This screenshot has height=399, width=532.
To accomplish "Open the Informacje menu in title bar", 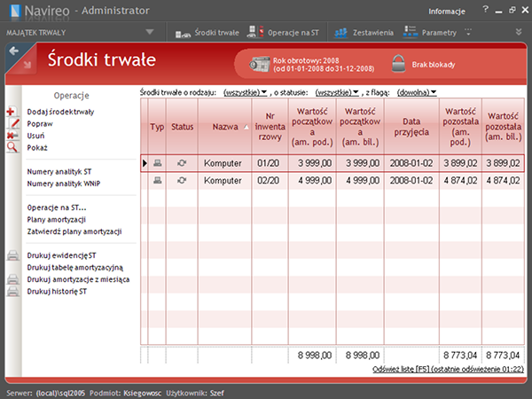I will pos(446,12).
